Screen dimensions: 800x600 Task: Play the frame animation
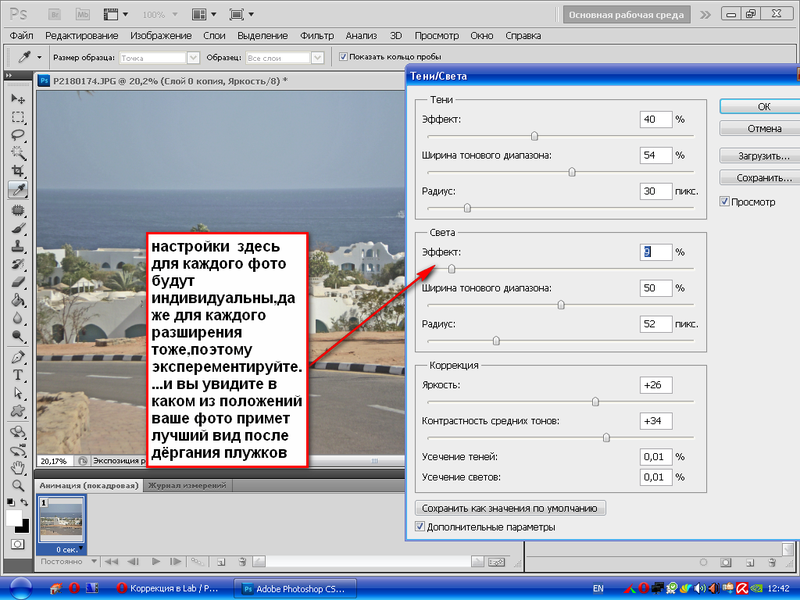coord(156,562)
